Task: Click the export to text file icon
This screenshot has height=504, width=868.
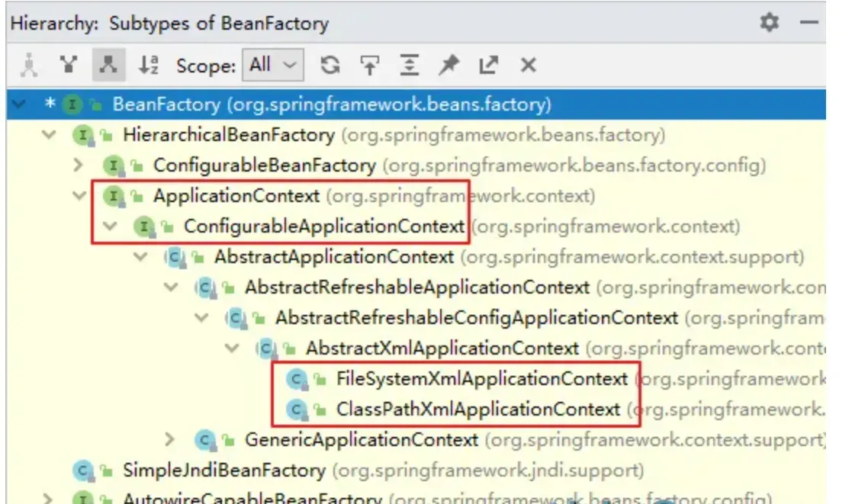Action: (487, 66)
